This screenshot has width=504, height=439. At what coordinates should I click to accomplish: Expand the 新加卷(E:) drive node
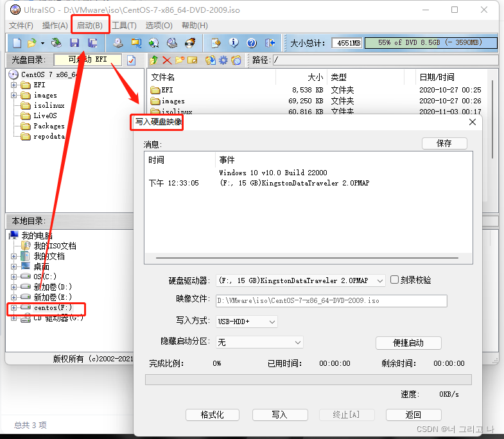pyautogui.click(x=14, y=297)
